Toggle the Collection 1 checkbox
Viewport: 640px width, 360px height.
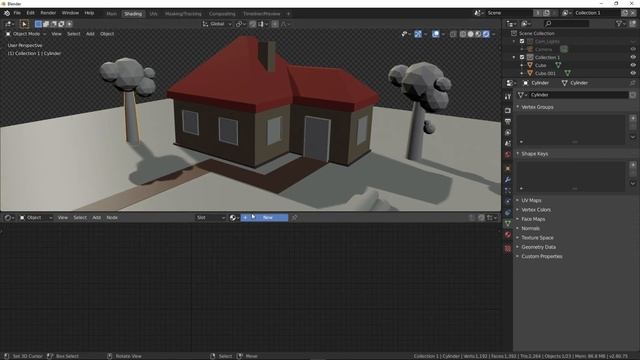522,58
